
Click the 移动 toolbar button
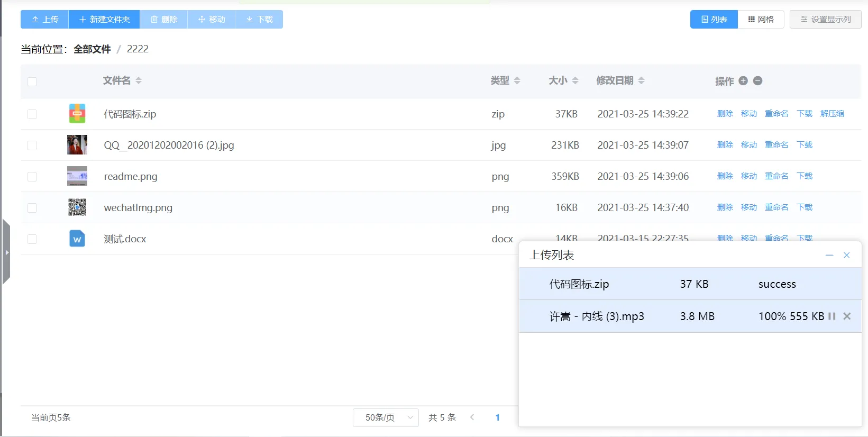(212, 19)
